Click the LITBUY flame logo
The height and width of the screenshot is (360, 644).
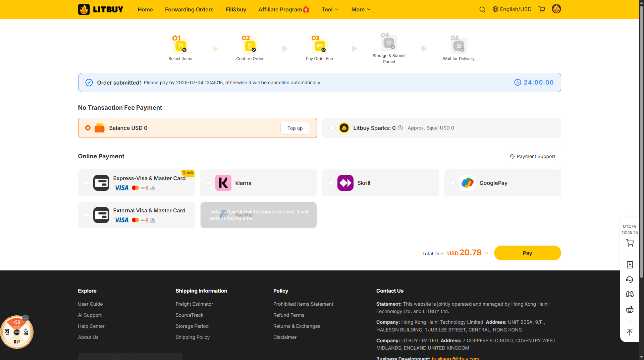(x=101, y=9)
